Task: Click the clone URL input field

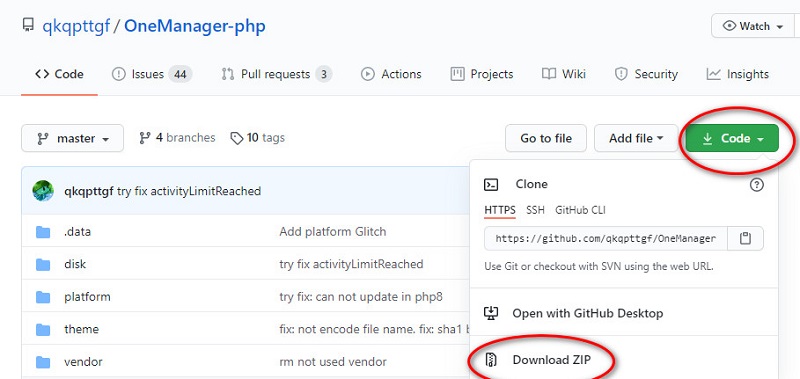Action: pos(606,239)
